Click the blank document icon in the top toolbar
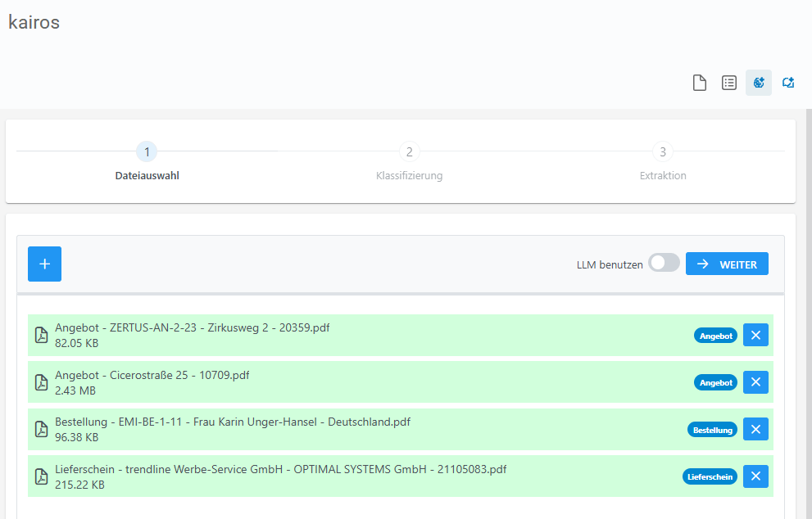 [x=700, y=83]
